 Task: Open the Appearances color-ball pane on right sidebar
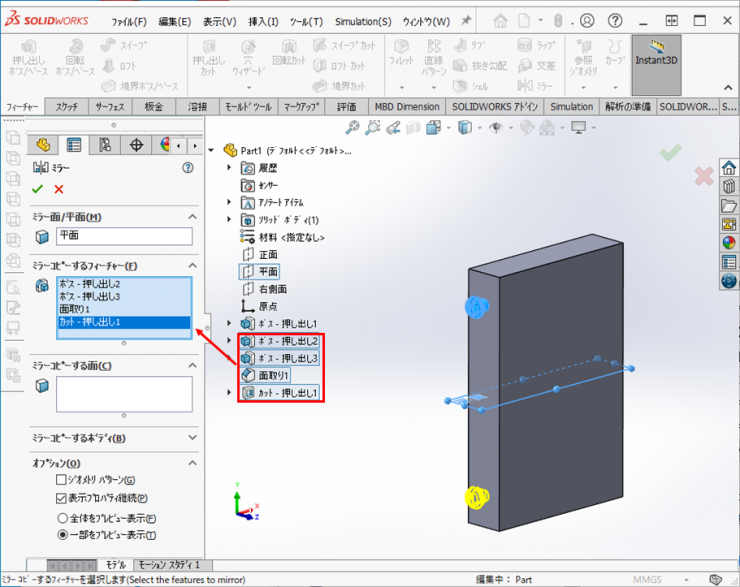coord(728,242)
